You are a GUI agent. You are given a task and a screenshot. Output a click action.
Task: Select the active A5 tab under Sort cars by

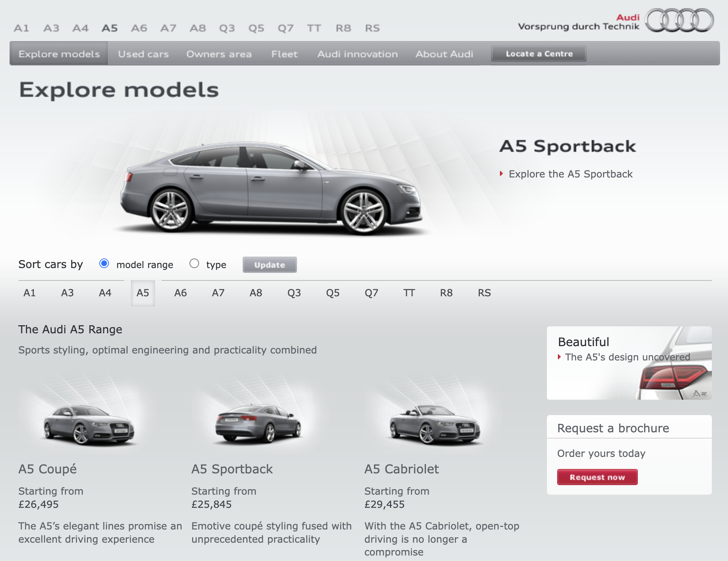143,293
